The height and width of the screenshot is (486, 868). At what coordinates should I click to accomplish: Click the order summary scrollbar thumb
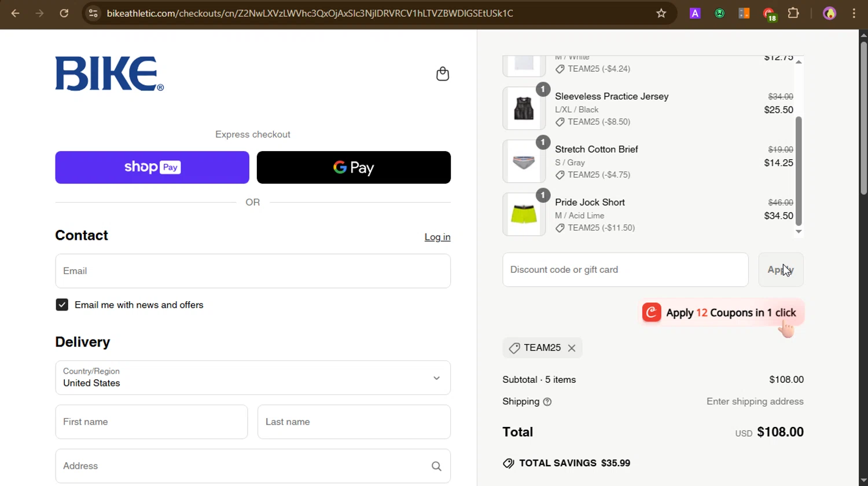point(799,171)
